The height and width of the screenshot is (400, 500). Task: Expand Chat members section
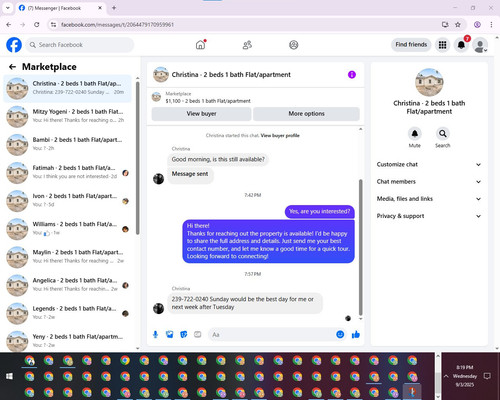tap(429, 182)
